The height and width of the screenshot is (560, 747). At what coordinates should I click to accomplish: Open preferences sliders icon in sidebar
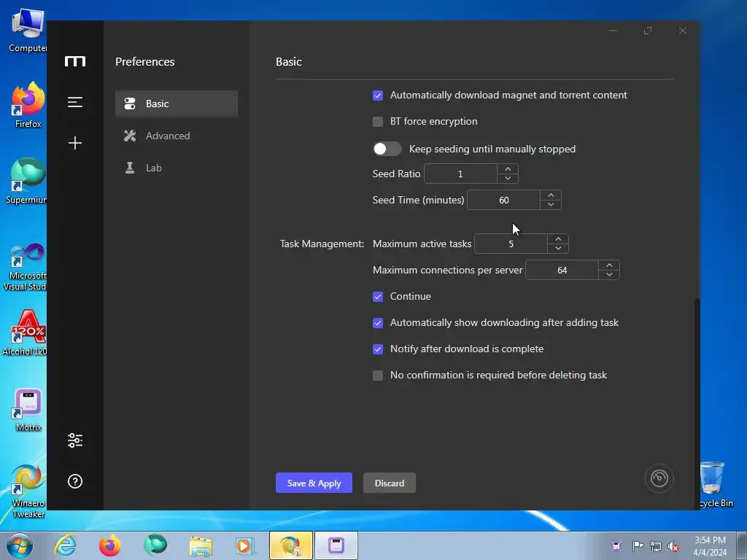(75, 440)
